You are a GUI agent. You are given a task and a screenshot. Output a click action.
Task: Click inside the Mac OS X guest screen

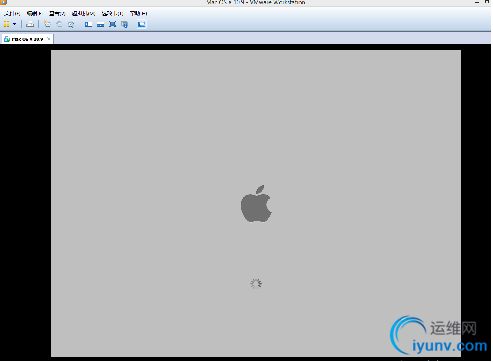pyautogui.click(x=256, y=203)
